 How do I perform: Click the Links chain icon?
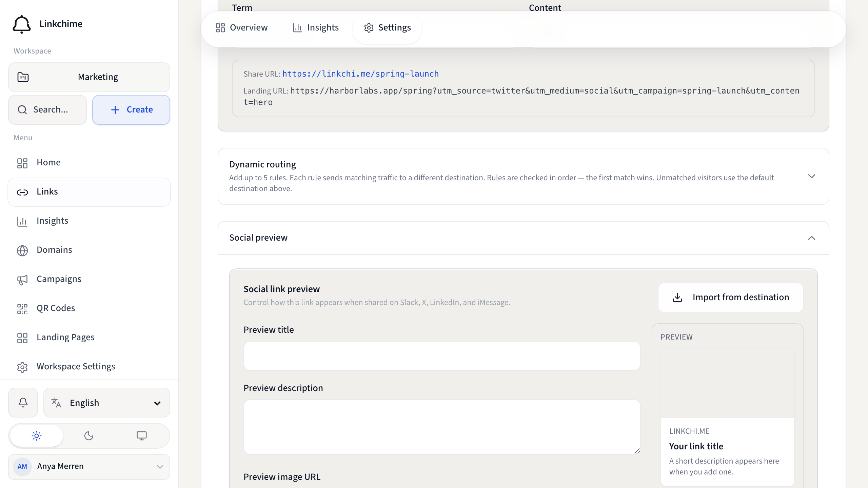pos(22,192)
